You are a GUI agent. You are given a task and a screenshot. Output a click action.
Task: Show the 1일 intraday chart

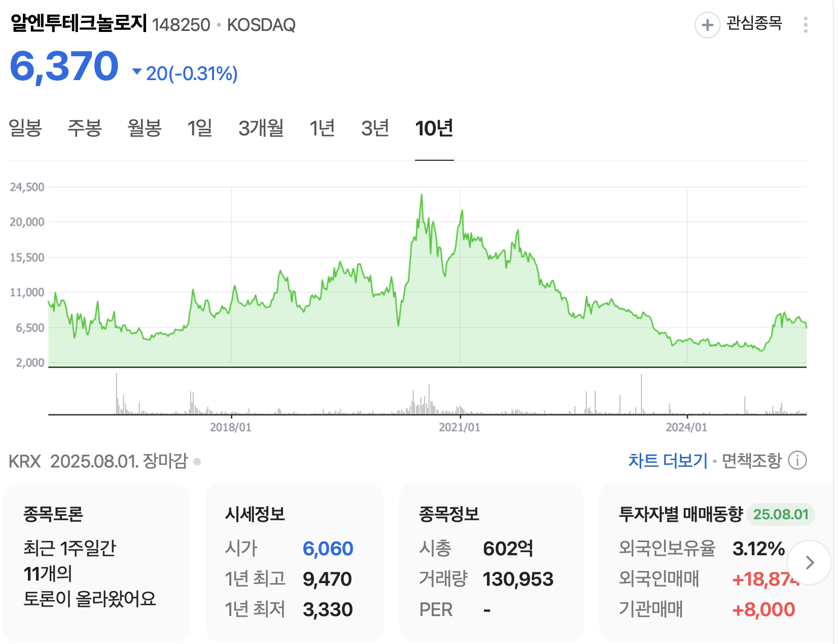pos(200,128)
